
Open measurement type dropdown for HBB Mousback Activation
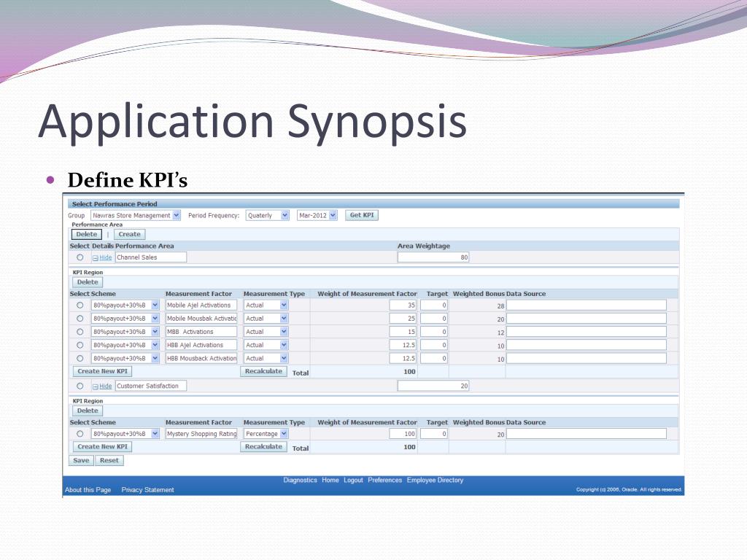pos(266,359)
